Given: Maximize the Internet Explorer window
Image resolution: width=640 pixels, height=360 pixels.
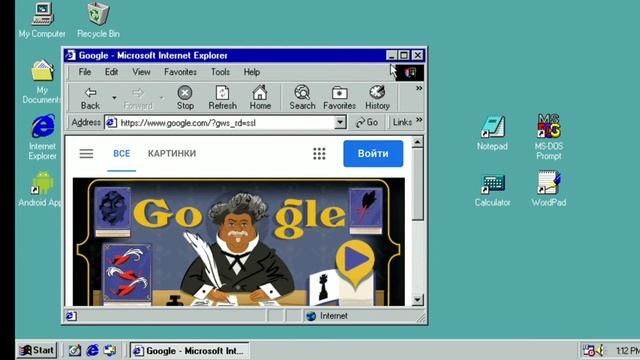Looking at the screenshot, I should [x=404, y=55].
